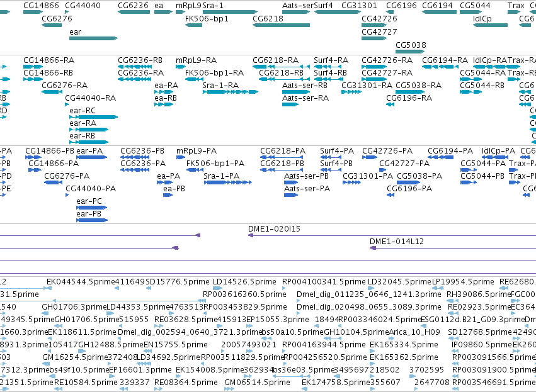The width and height of the screenshot is (536, 392).
Task: Click the CG44040 gene label in the top track
Action: [83, 6]
